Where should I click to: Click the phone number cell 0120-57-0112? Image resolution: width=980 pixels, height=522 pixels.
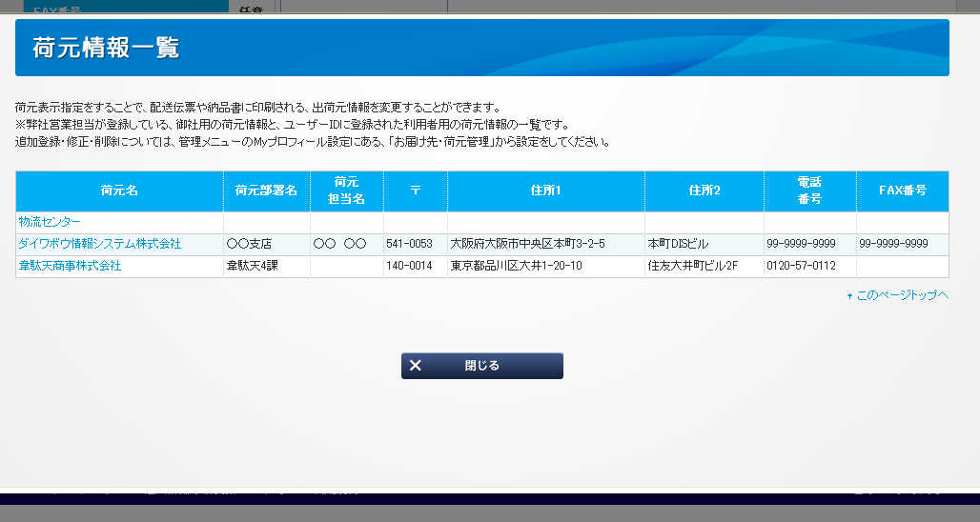point(801,266)
